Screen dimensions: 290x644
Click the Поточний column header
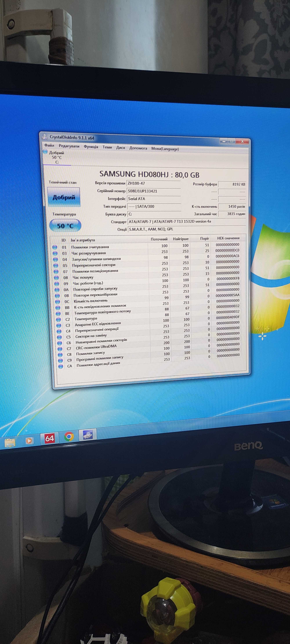click(x=159, y=239)
